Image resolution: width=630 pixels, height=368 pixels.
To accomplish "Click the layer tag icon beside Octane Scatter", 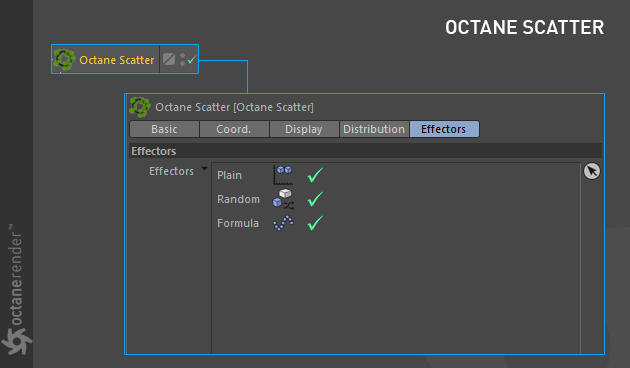I will click(x=169, y=59).
